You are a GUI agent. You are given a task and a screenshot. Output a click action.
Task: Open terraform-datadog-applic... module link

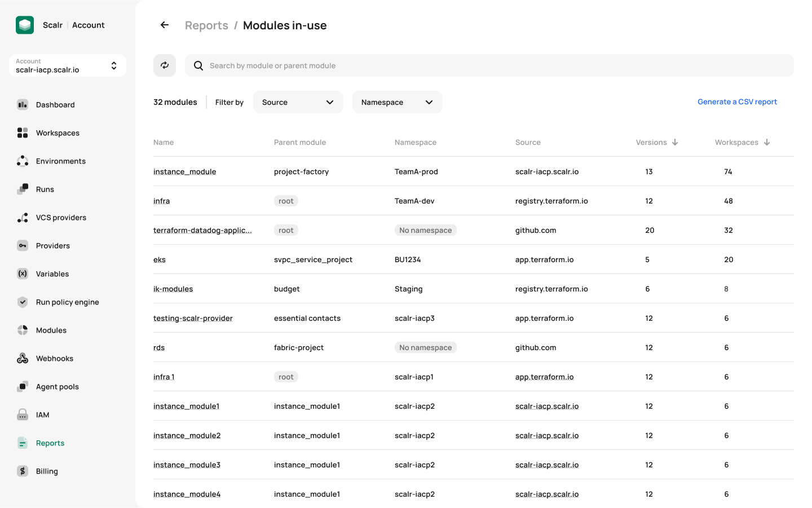(x=202, y=230)
